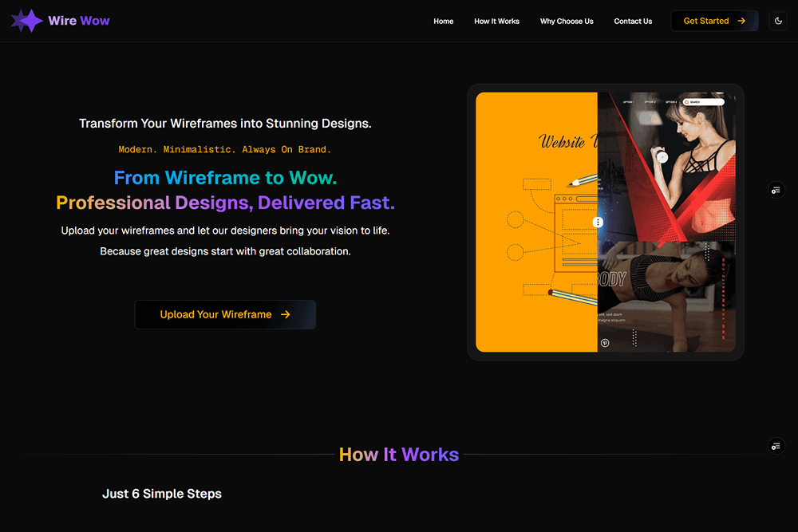Open the Contact Us nav link
Screen dimensions: 798x532
pyautogui.click(x=633, y=22)
